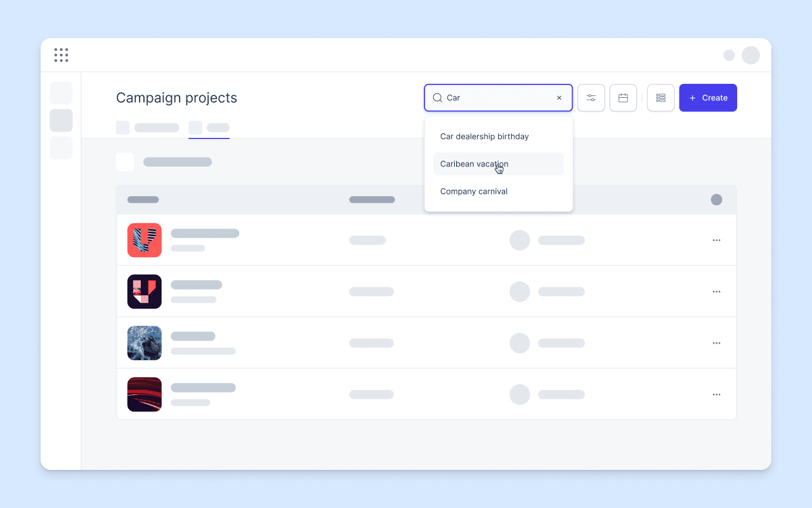Open the three-dot menu of the third row
The image size is (812, 508).
click(x=716, y=343)
